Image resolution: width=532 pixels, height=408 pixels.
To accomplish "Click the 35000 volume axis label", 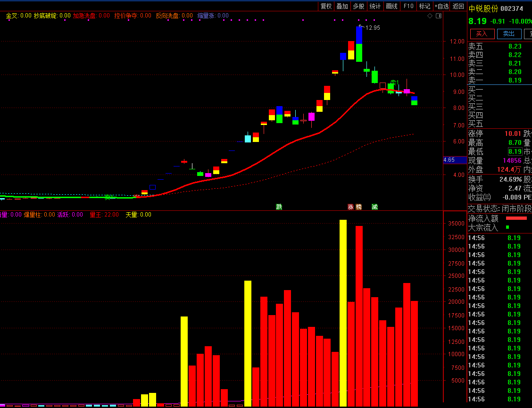I will point(456,224).
